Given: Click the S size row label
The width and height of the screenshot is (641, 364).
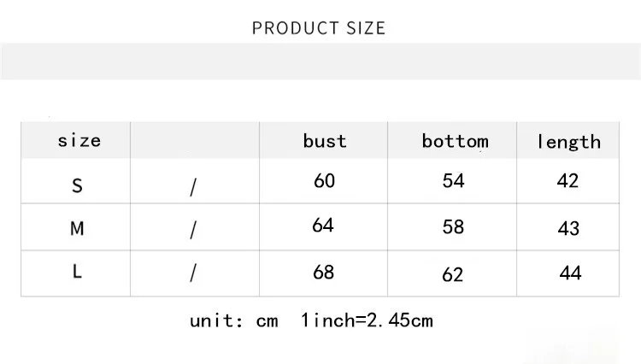Looking at the screenshot, I should click(77, 186).
